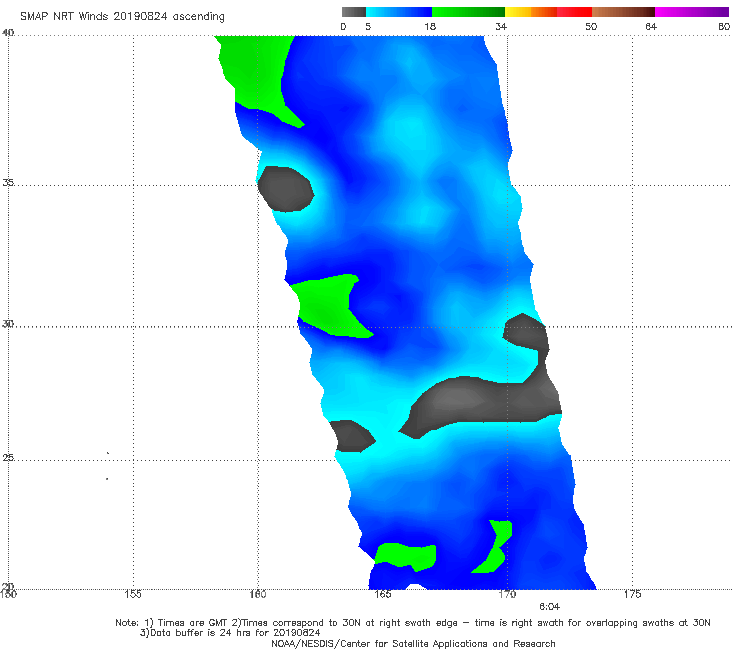Click the gray patch near 30N 171E
Image resolution: width=740 pixels, height=650 pixels.
(x=526, y=333)
